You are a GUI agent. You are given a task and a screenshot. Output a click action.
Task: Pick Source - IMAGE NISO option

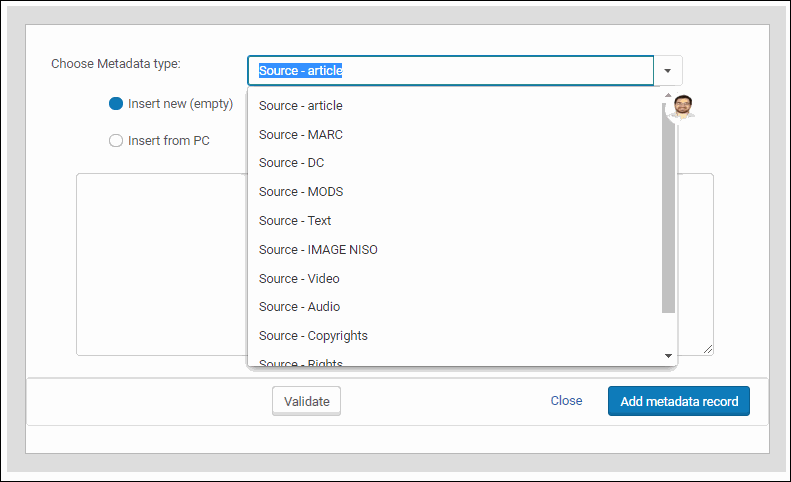[x=318, y=250]
